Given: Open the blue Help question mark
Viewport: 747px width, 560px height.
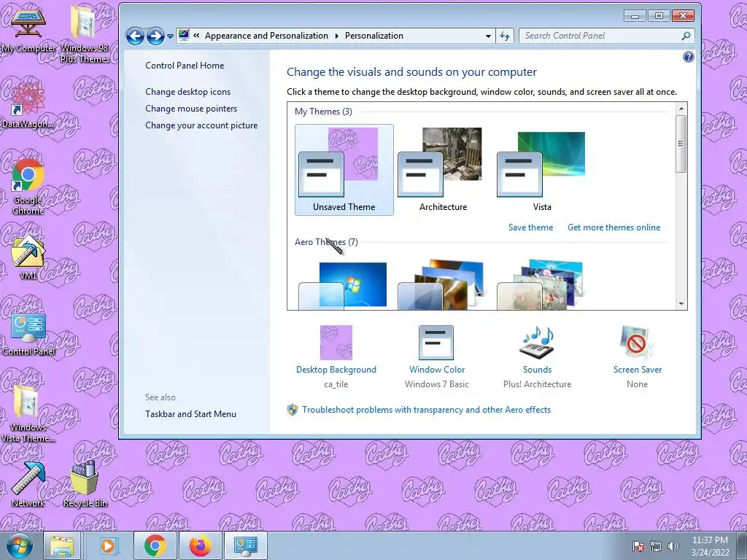Looking at the screenshot, I should pos(688,57).
